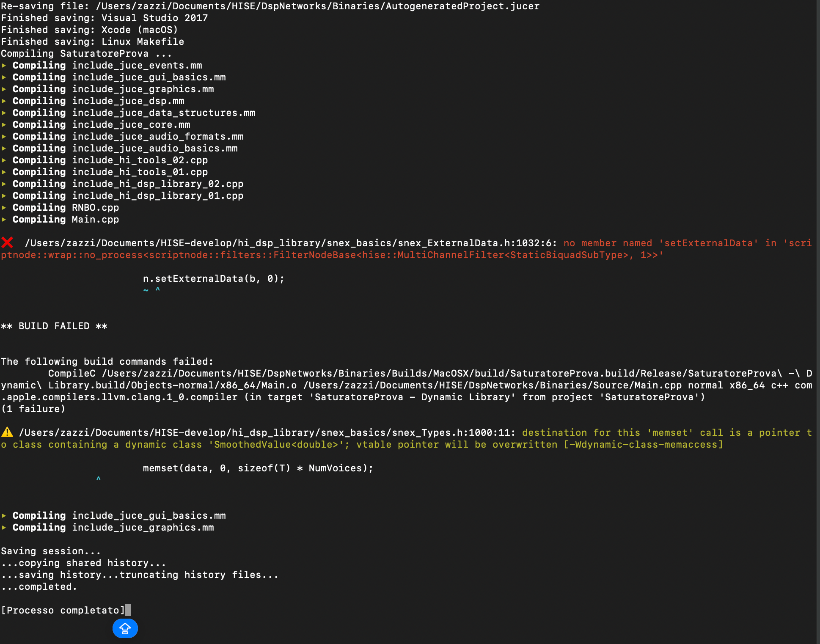This screenshot has width=820, height=644.
Task: Click include_juce_data_structures.mm file name
Action: tap(164, 113)
